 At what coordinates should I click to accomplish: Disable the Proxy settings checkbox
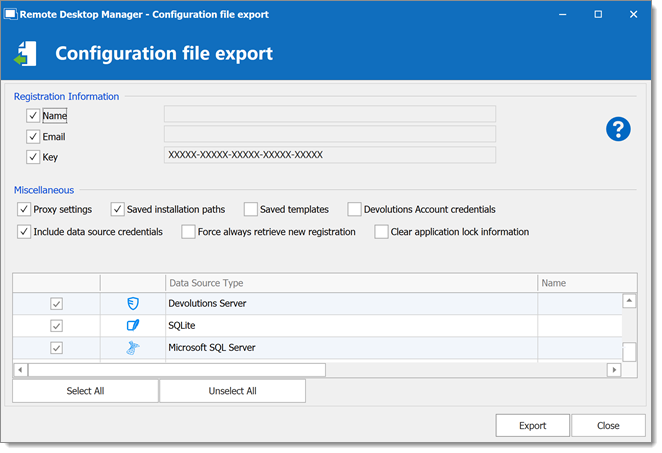tap(24, 209)
